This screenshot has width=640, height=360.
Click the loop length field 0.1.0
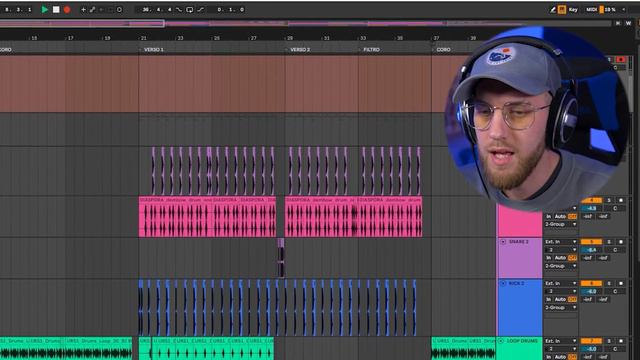coord(231,9)
